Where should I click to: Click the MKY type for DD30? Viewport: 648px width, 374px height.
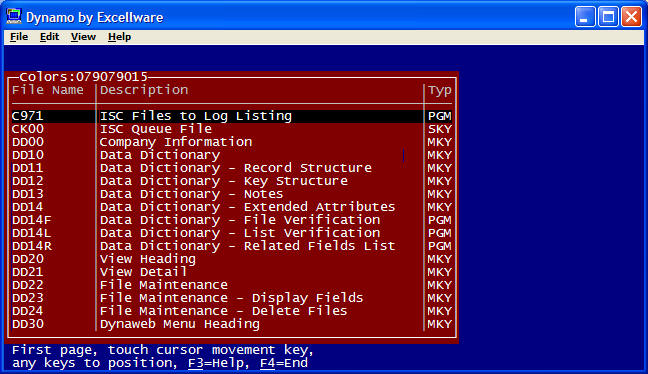pos(440,324)
